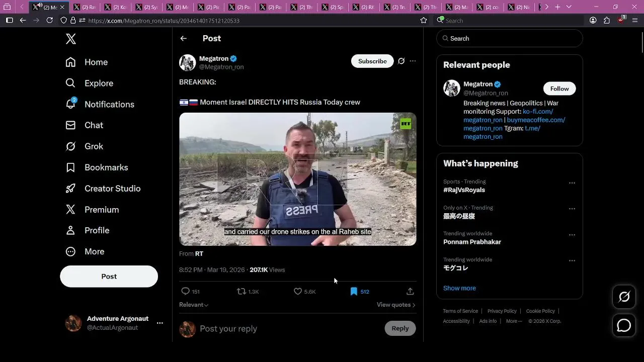The image size is (644, 362).
Task: Expand the More menu in sidebar
Action: (85, 251)
